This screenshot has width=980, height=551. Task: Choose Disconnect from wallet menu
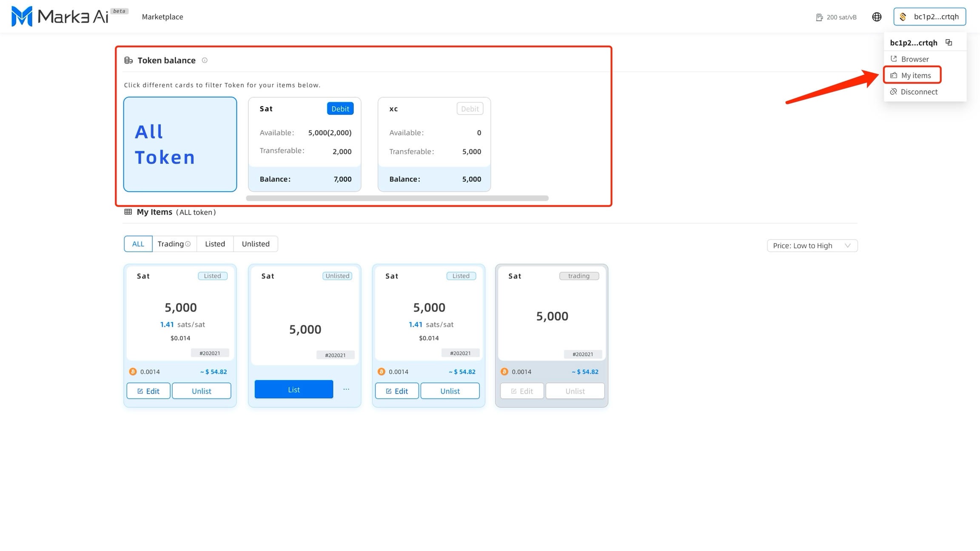[918, 92]
